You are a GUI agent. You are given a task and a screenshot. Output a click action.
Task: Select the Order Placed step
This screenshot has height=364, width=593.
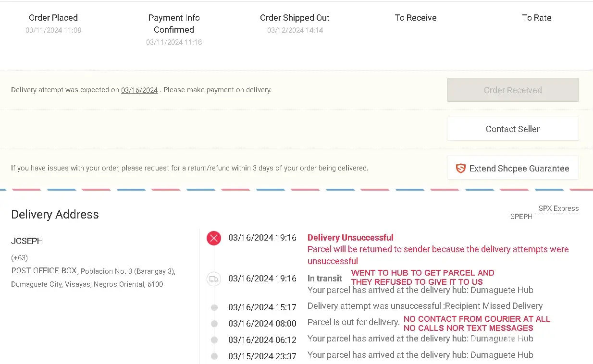(53, 18)
